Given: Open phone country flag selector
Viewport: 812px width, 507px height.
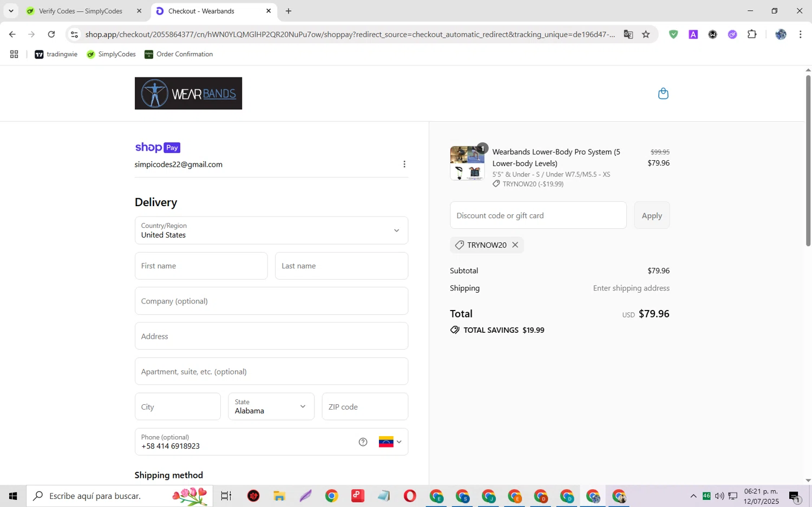Looking at the screenshot, I should click(390, 442).
